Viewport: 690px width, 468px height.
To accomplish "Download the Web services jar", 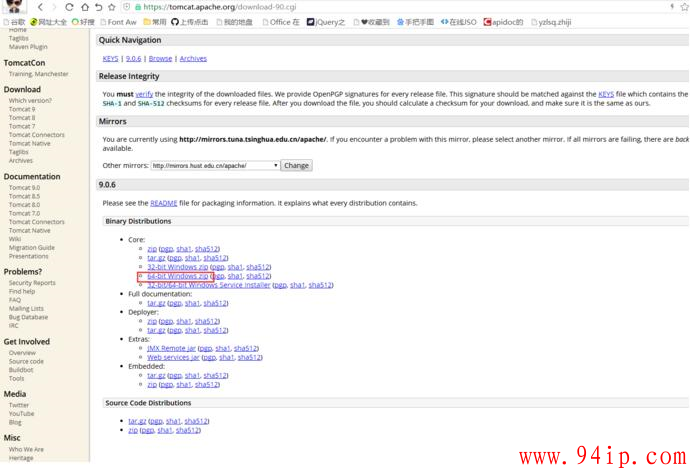I will point(173,358).
